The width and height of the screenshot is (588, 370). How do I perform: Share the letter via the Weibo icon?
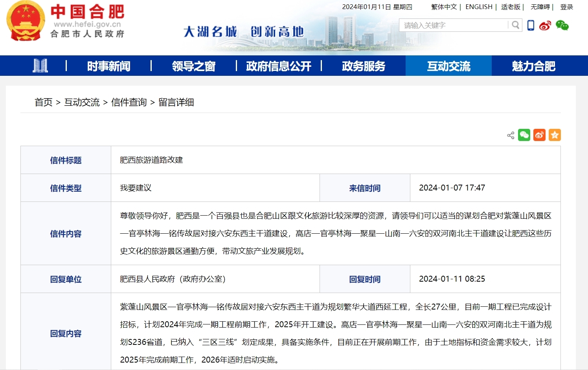(539, 135)
